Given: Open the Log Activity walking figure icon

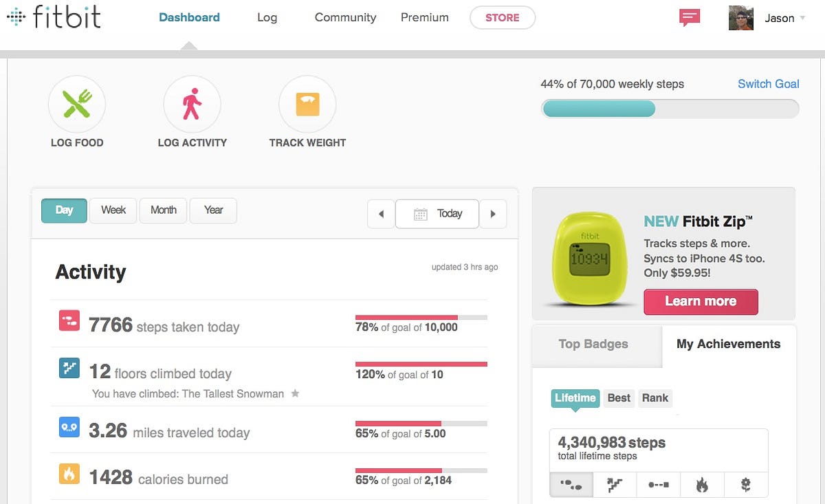Looking at the screenshot, I should (192, 105).
